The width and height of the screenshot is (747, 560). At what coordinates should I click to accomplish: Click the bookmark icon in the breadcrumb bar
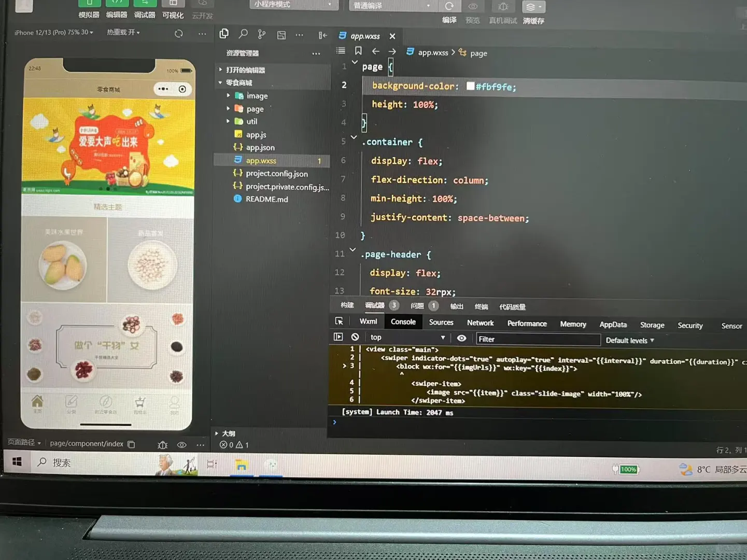358,51
